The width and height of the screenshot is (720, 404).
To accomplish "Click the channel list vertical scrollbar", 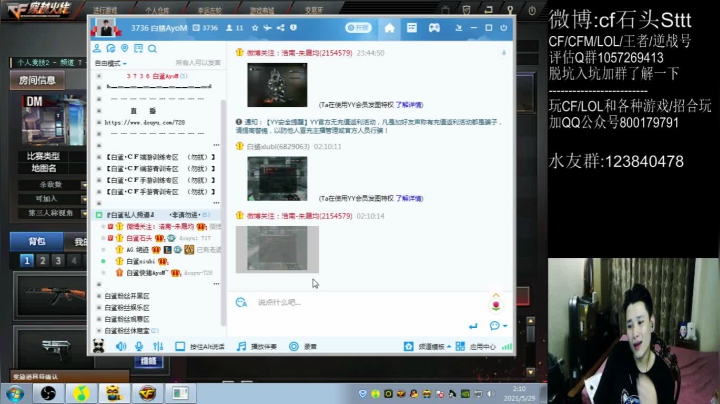I will pos(224,211).
